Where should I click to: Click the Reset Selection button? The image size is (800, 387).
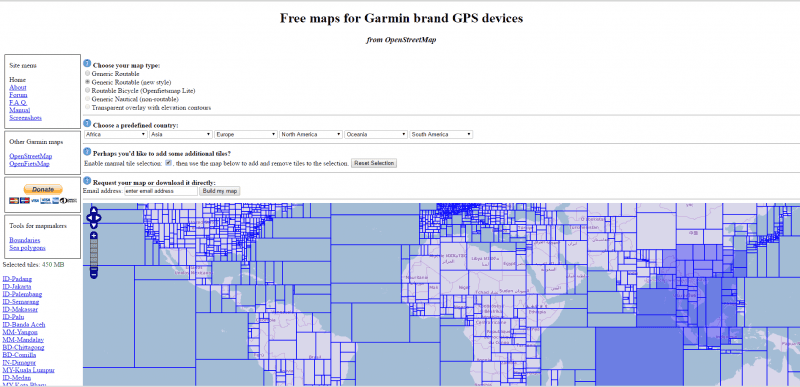374,163
